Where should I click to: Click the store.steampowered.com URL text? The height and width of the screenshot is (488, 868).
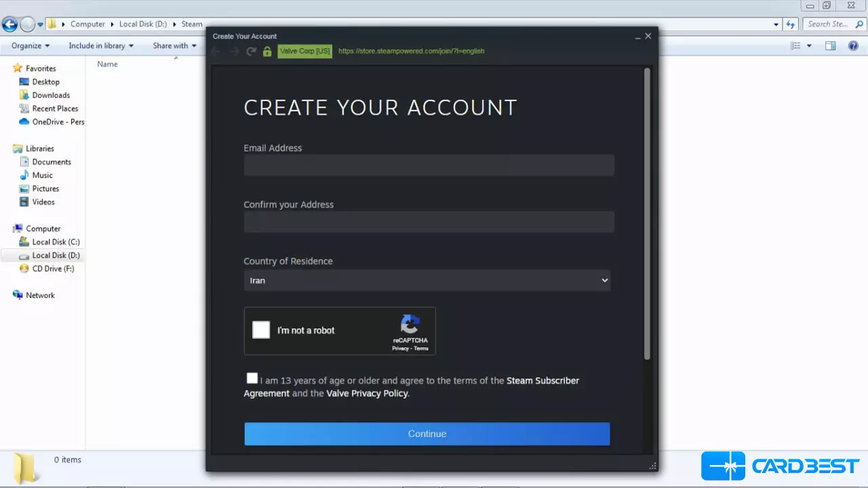coord(412,51)
